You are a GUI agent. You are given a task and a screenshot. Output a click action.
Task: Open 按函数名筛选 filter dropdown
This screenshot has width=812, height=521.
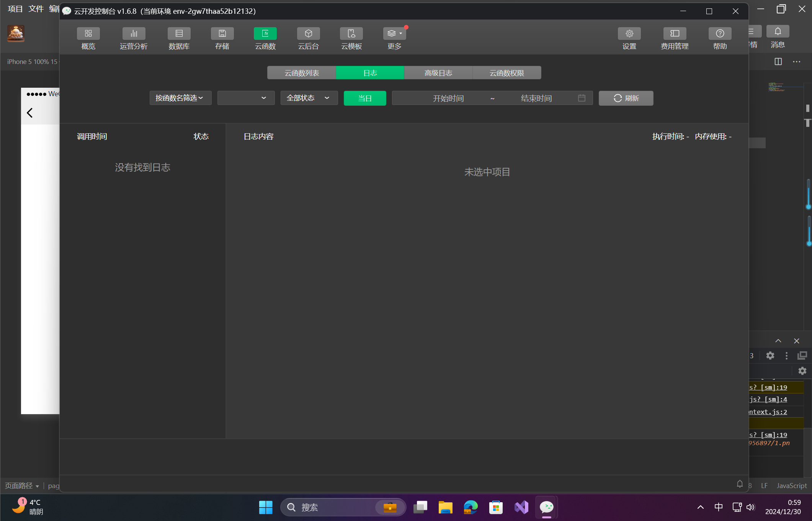tap(180, 98)
